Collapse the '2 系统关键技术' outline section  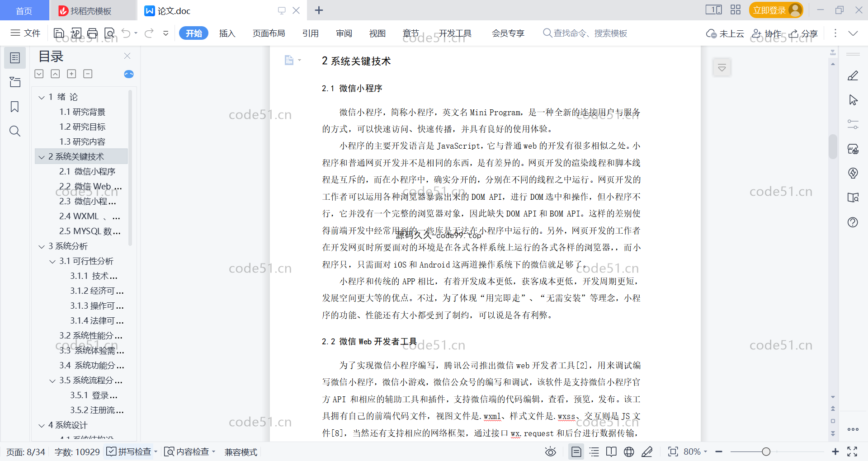tap(42, 157)
